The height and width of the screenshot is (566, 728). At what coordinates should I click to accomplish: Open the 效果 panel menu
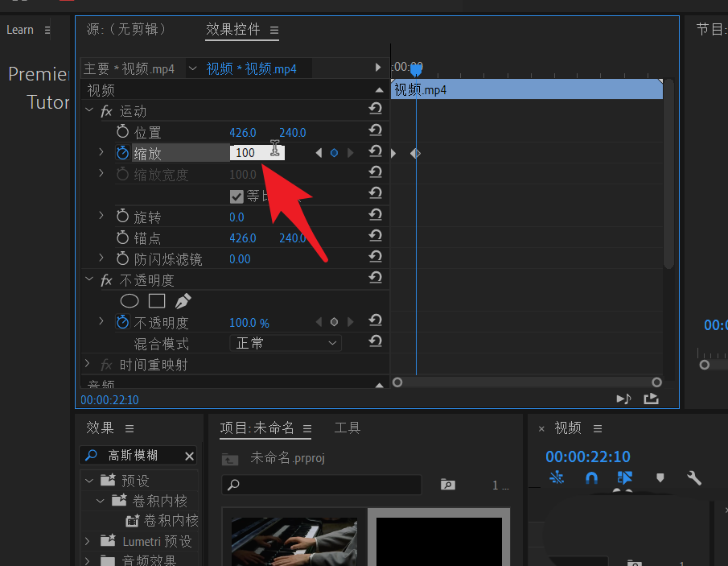tap(130, 428)
